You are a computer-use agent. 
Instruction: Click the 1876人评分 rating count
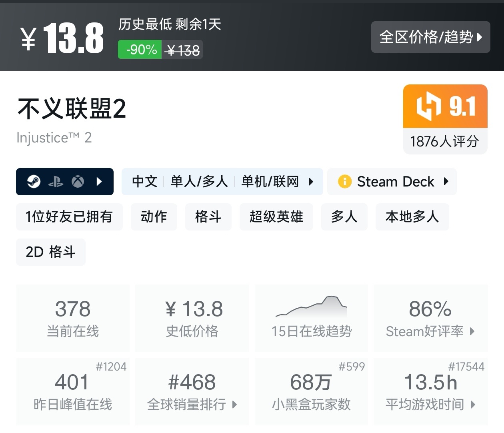(x=444, y=141)
